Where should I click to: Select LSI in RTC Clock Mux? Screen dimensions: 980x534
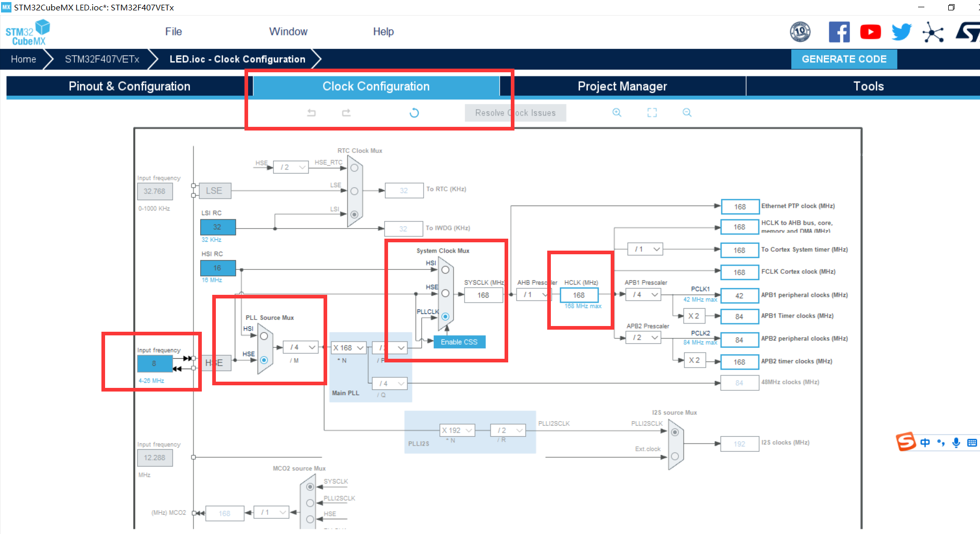[x=354, y=214]
